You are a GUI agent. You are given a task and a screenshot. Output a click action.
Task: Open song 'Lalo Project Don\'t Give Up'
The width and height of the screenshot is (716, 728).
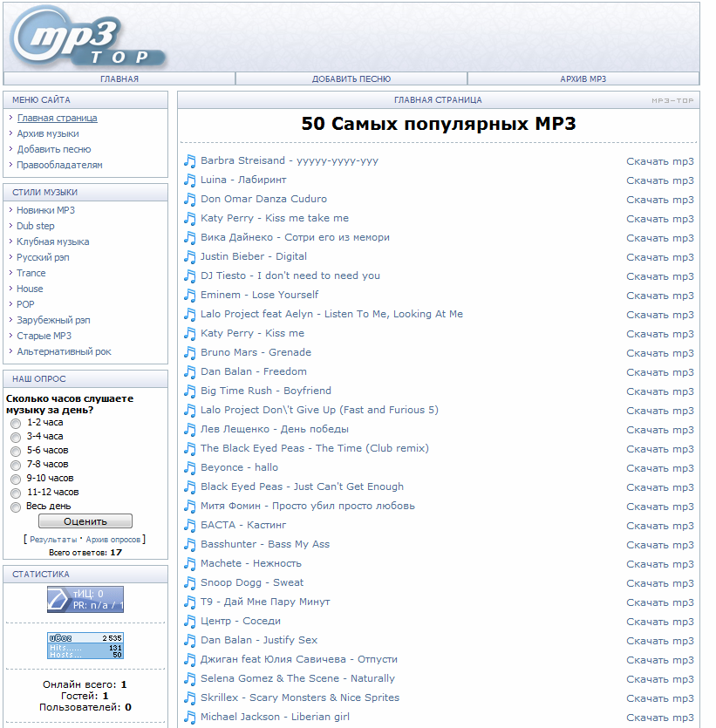[319, 410]
